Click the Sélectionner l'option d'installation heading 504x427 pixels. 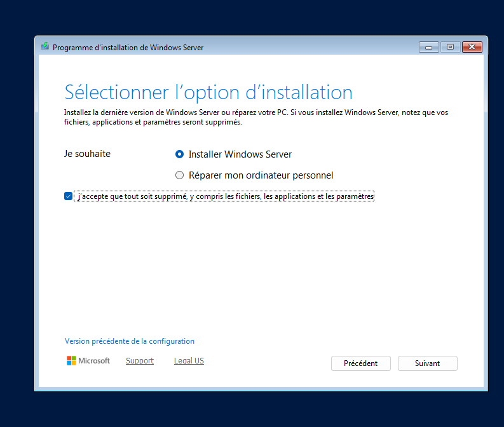pos(208,93)
